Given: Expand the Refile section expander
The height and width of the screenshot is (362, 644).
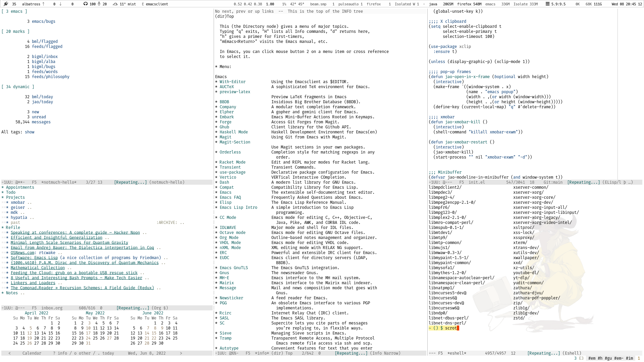Looking at the screenshot, I should click(4, 227).
